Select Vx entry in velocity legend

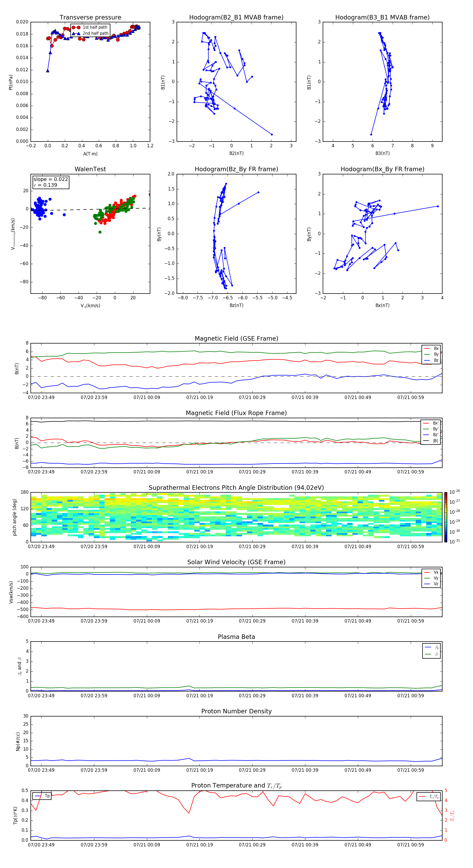(431, 572)
